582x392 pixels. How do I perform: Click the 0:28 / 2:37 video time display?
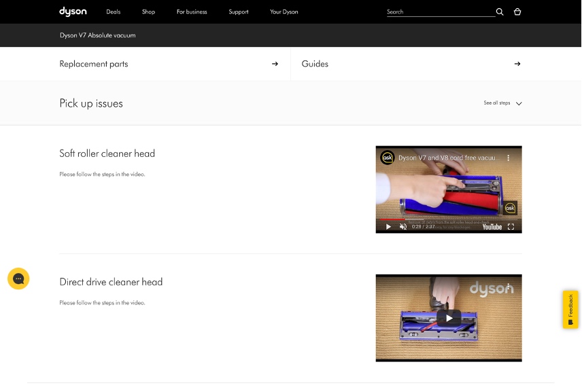click(423, 227)
